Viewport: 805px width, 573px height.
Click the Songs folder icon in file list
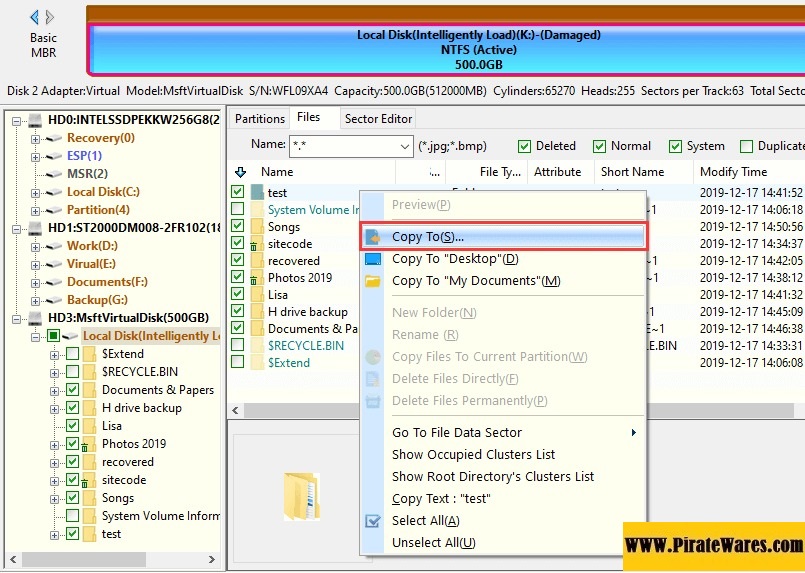[256, 227]
